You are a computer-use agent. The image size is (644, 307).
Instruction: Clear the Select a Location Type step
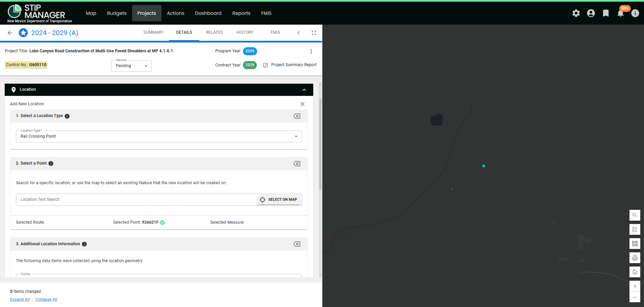pos(297,116)
